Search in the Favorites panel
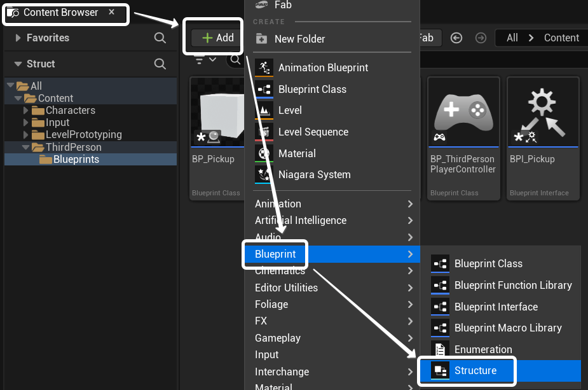Image resolution: width=588 pixels, height=390 pixels. (160, 38)
